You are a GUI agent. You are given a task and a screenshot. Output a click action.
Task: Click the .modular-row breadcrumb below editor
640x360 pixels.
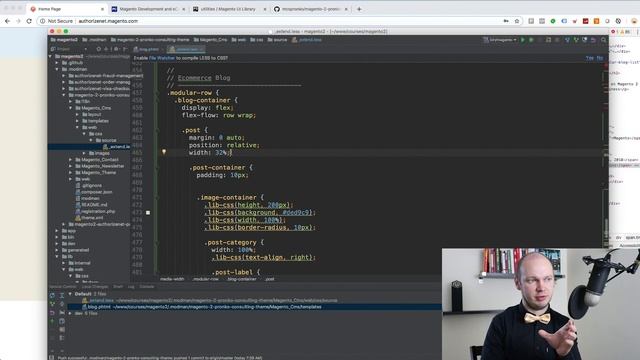tap(205, 279)
